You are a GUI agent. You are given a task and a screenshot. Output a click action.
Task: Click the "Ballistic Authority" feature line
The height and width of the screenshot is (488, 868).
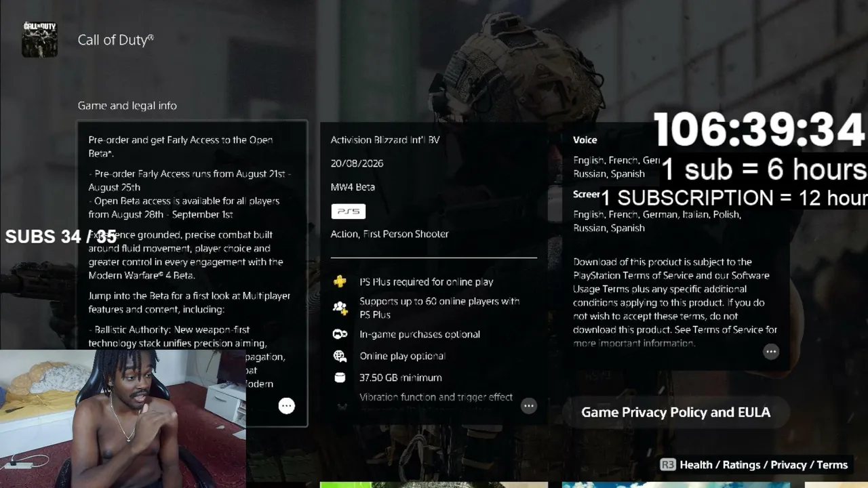tap(178, 336)
